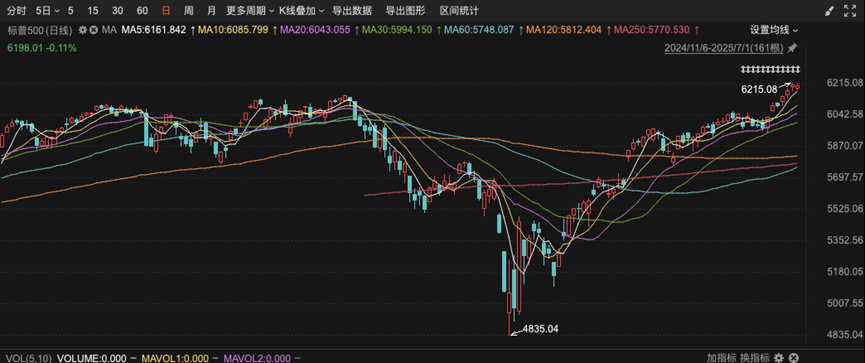Click the 4835.04 low price marker
865x363 pixels.
(x=541, y=329)
